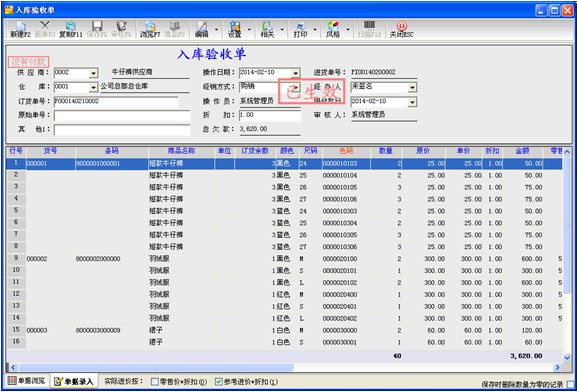Screen dimensions: 577x392
Task: Open the 仓库 warehouse code dropdown
Action: [x=93, y=88]
